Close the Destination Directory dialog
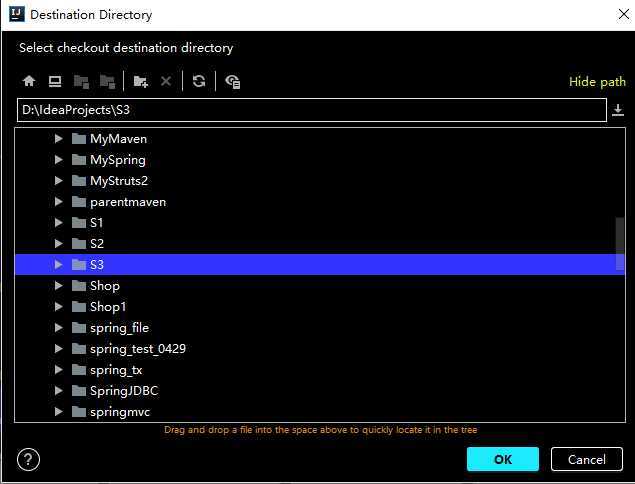Screen dimensions: 635x484 (624, 14)
